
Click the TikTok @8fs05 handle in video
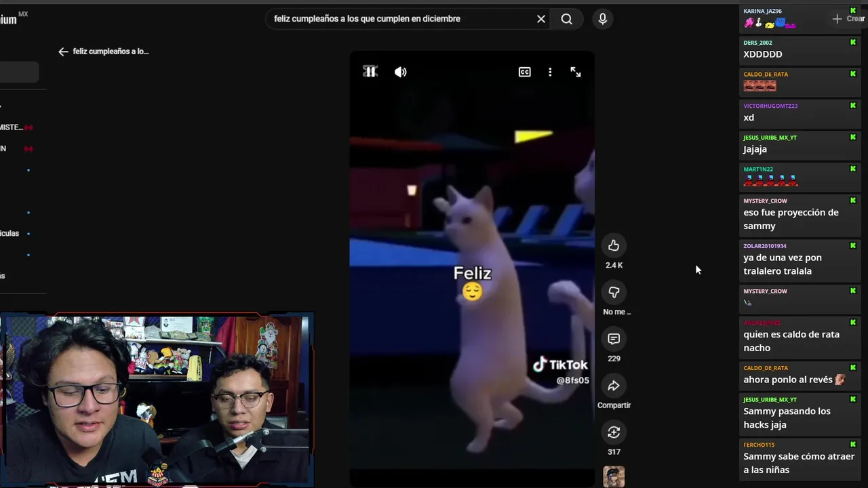click(x=573, y=380)
